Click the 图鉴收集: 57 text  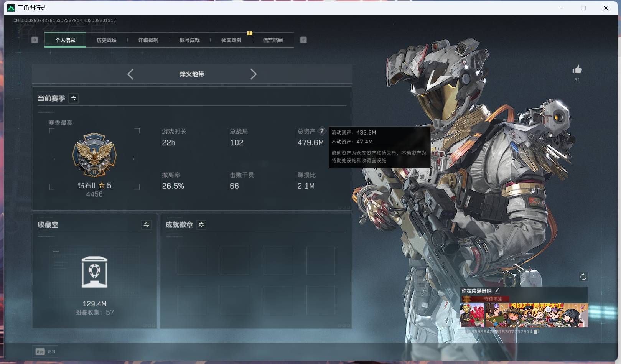tap(94, 312)
